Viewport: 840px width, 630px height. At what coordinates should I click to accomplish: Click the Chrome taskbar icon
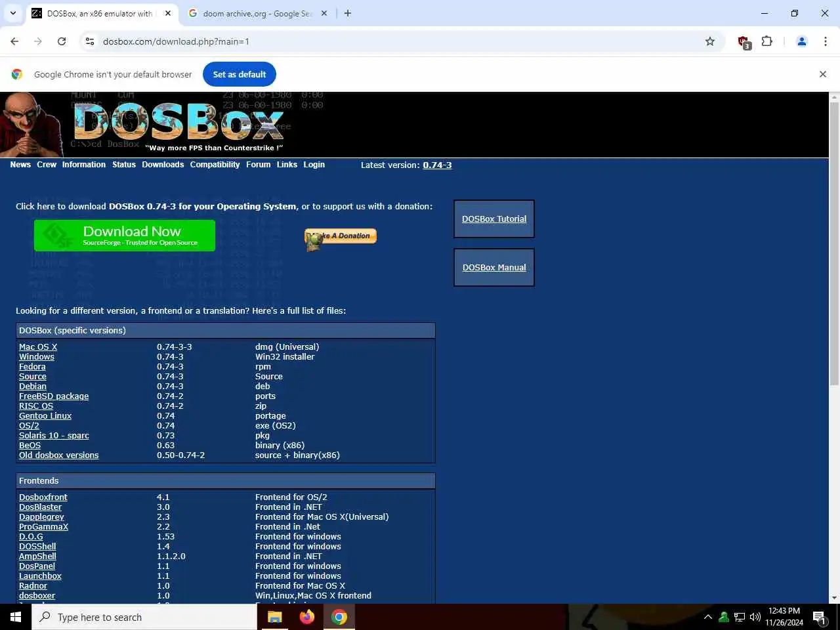[339, 617]
